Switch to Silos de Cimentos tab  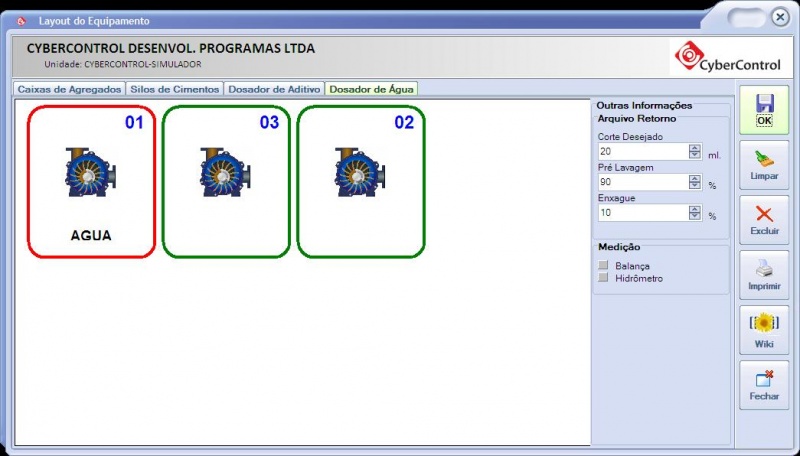(x=174, y=89)
